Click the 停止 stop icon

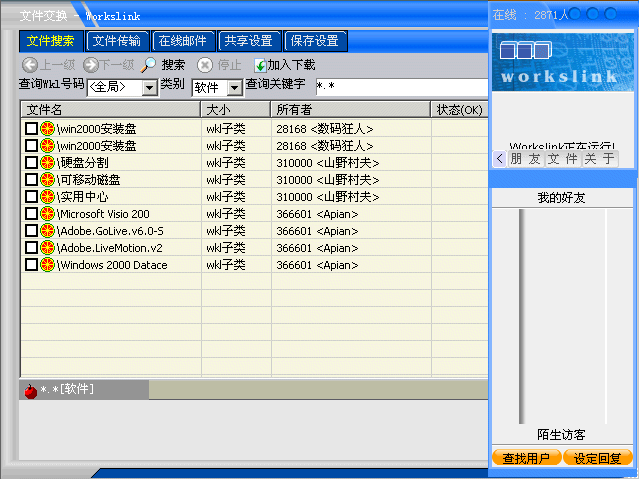pyautogui.click(x=205, y=65)
